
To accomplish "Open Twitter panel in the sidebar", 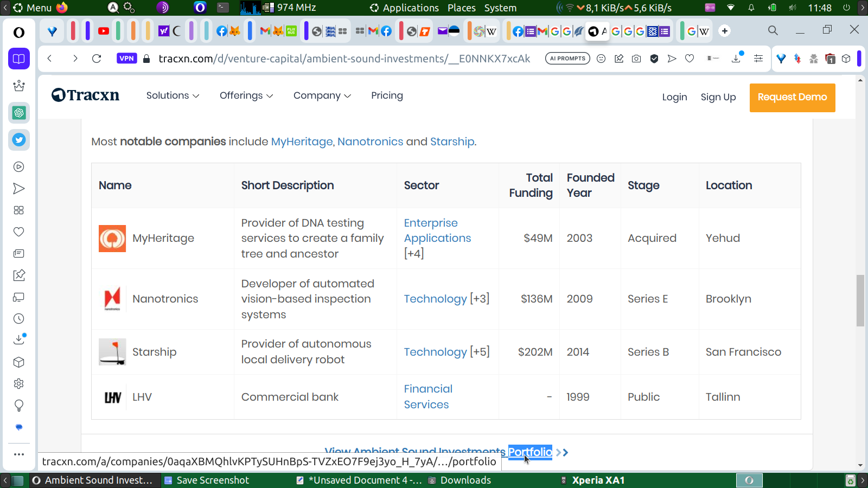I will 19,140.
